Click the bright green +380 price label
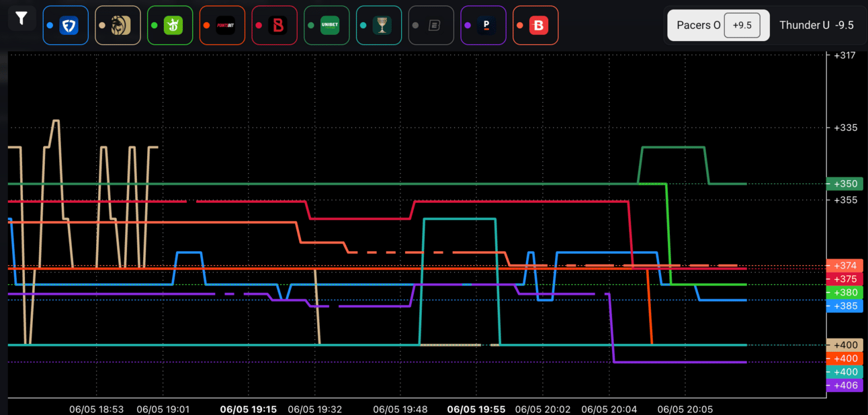 (844, 293)
